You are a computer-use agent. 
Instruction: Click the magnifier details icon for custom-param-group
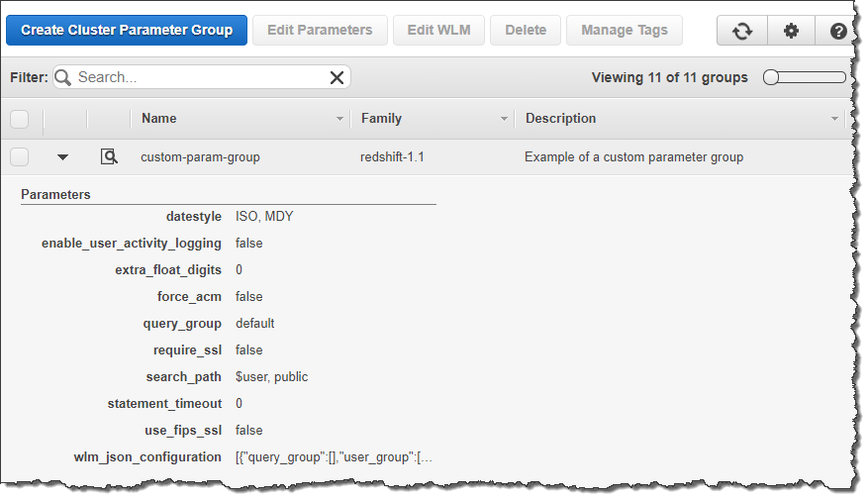pyautogui.click(x=109, y=156)
